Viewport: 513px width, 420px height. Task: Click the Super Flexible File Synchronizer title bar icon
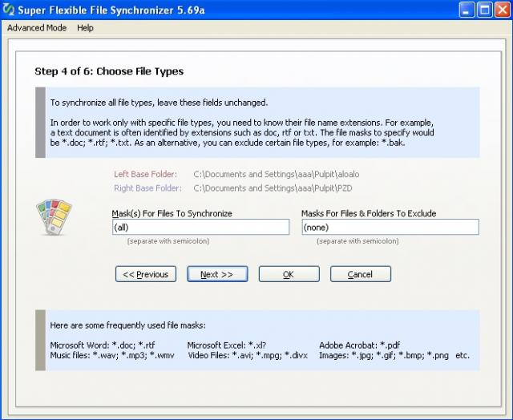tap(9, 10)
